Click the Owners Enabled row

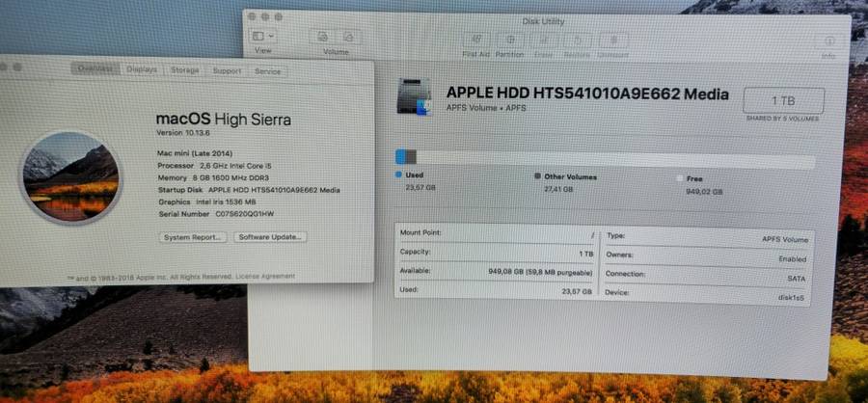tap(706, 256)
